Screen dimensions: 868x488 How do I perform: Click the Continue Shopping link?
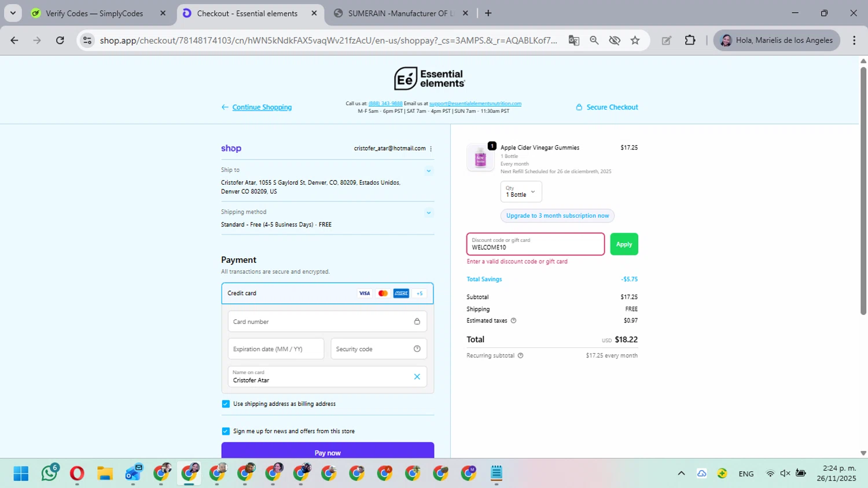click(262, 107)
